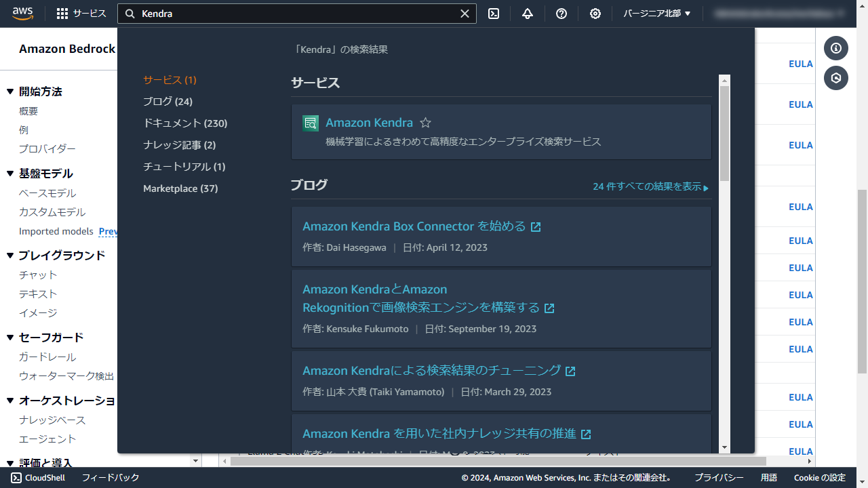Collapse the 評価と導入 section
The width and height of the screenshot is (868, 488).
pos(10,463)
